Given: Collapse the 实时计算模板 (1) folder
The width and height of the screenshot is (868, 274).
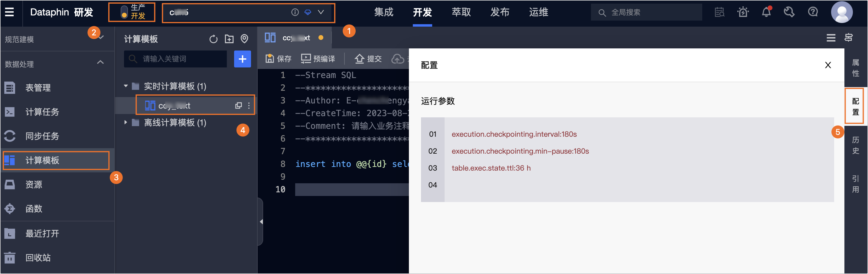Looking at the screenshot, I should coord(126,86).
